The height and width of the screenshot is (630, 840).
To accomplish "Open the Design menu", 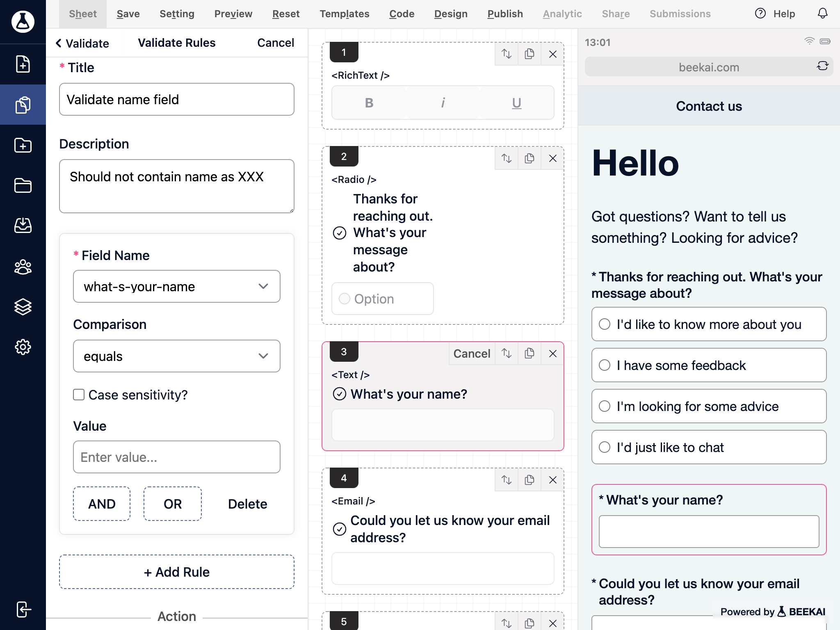I will 451,14.
